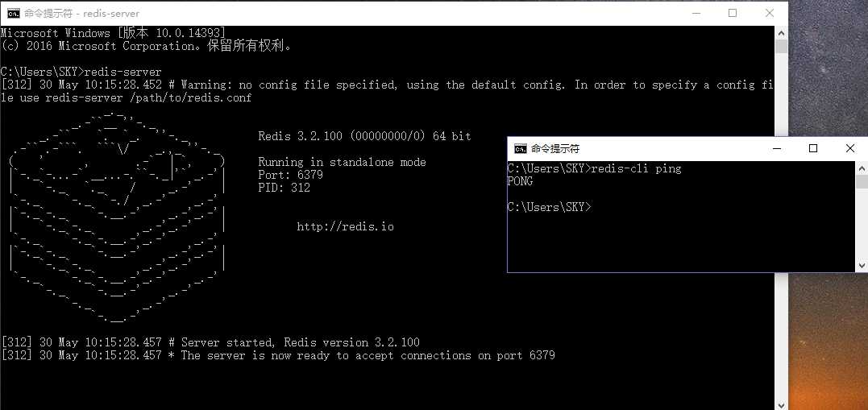
Task: Maximize the small redis-cli command prompt window
Action: coord(813,149)
